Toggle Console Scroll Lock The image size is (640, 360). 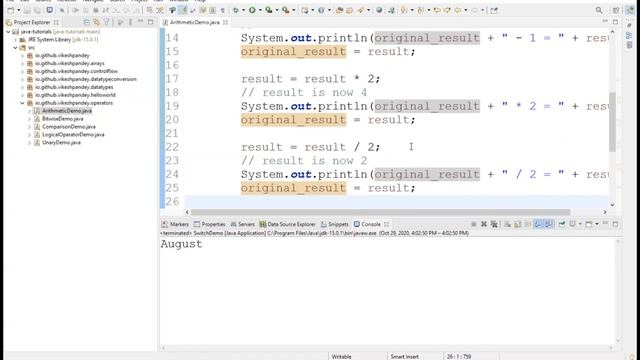point(518,224)
